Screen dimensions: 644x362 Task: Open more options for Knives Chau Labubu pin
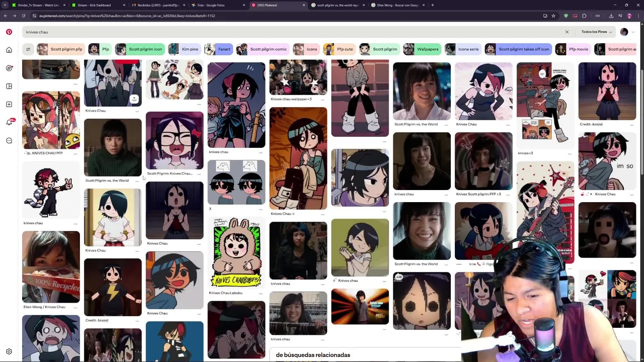pos(261,293)
